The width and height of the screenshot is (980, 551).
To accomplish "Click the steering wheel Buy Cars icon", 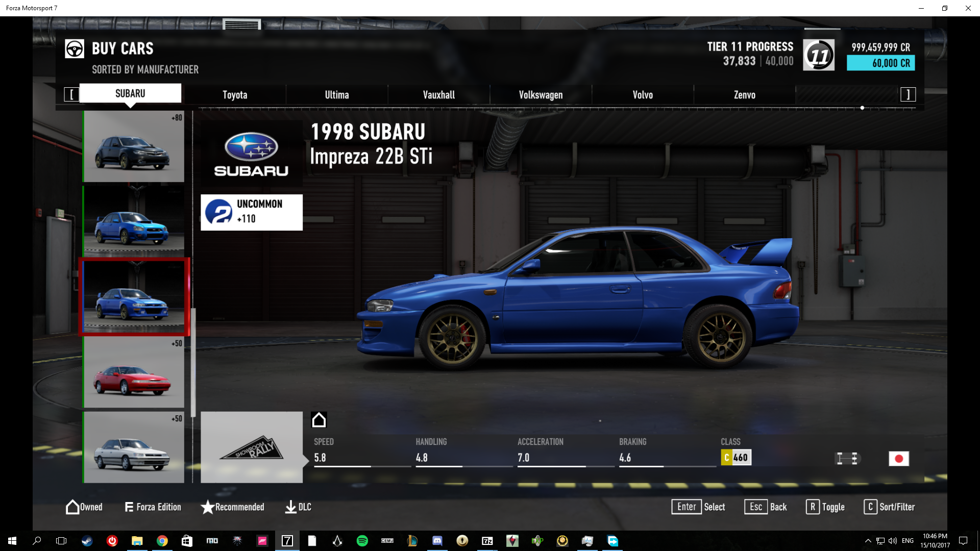I will pyautogui.click(x=75, y=49).
